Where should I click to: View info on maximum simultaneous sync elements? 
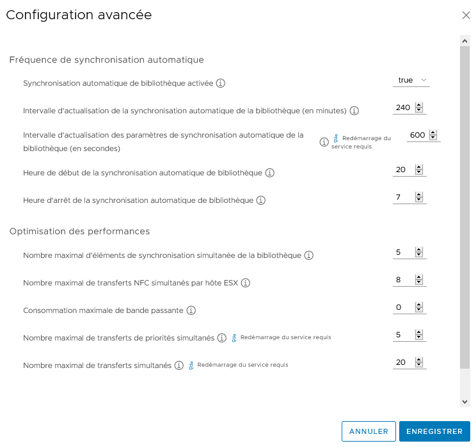(x=309, y=255)
